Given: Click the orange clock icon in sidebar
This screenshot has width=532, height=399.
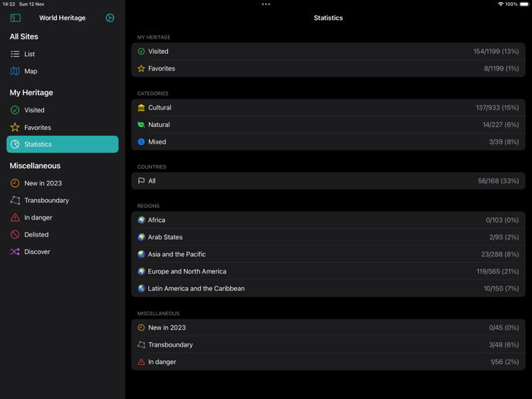Looking at the screenshot, I should click(15, 183).
